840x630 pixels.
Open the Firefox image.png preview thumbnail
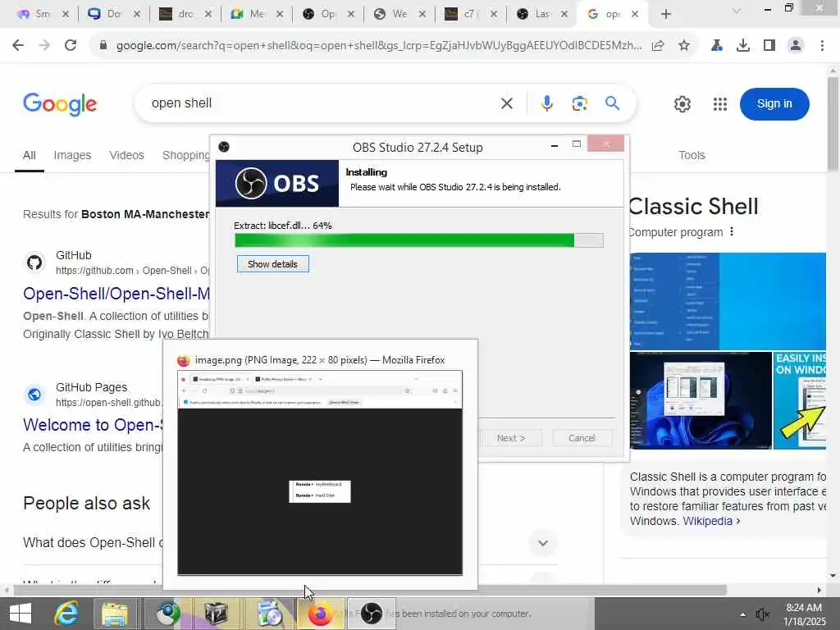320,472
